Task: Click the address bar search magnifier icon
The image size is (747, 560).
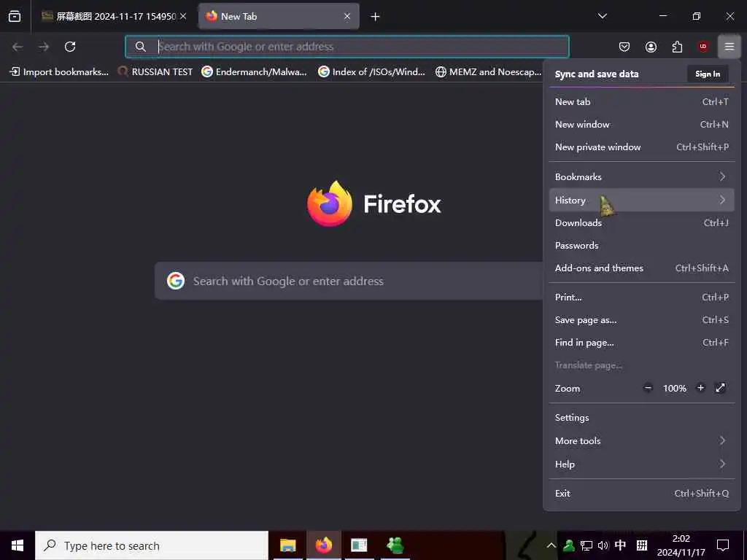Action: (x=140, y=47)
